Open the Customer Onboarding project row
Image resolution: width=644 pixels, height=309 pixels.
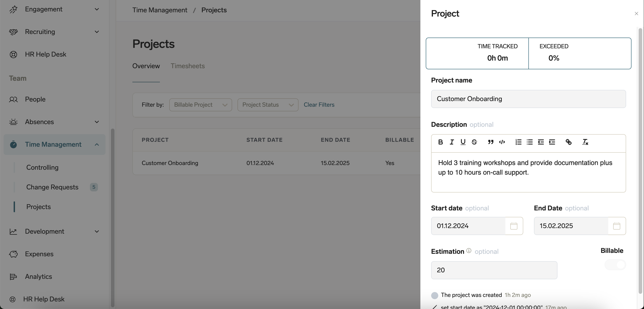170,163
